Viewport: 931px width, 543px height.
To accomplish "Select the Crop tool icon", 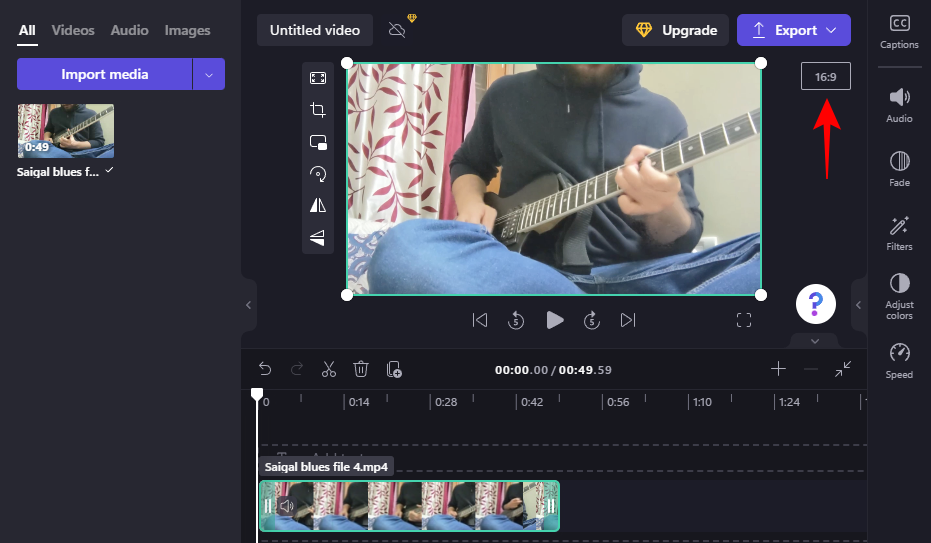I will click(318, 110).
